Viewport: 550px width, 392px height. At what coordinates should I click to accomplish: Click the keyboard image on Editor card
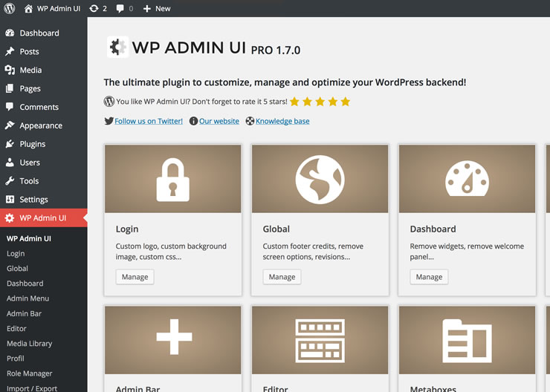[320, 341]
